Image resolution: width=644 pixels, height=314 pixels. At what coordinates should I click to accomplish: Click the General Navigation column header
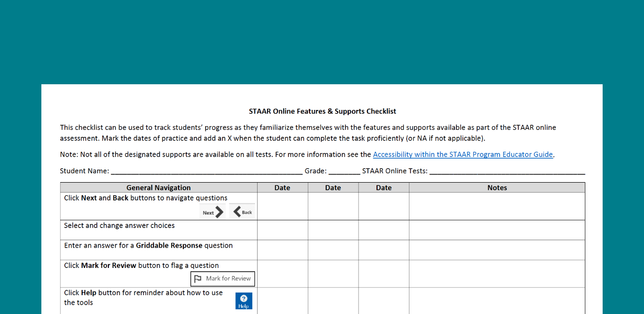[159, 187]
